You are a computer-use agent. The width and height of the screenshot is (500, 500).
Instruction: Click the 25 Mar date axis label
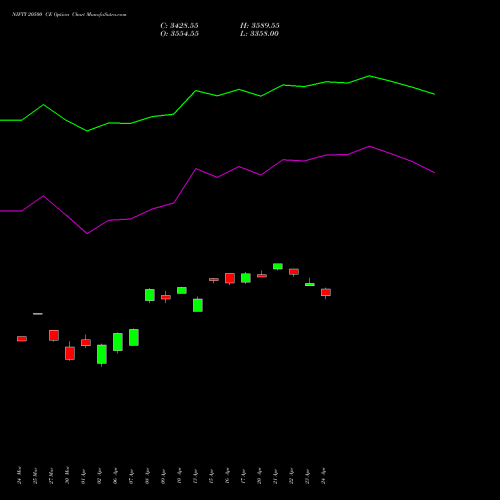tap(35, 475)
